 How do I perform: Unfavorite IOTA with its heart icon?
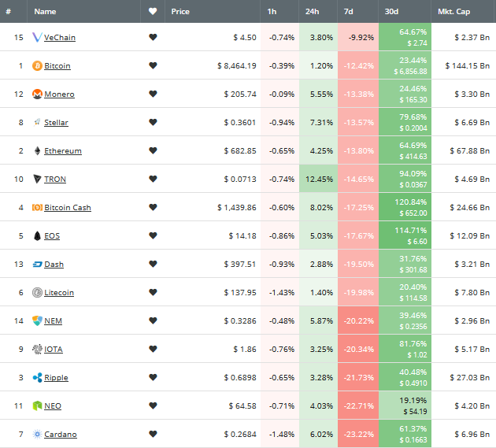pos(153,349)
